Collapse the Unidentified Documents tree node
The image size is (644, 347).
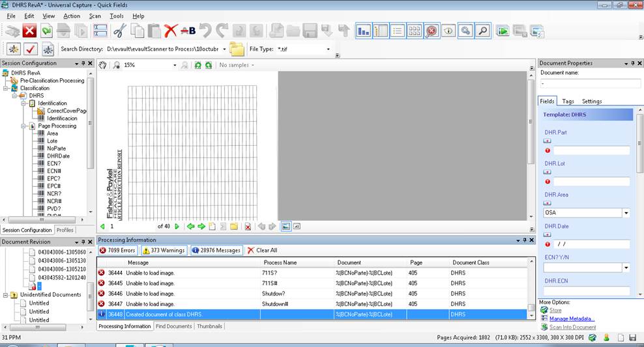(5, 295)
